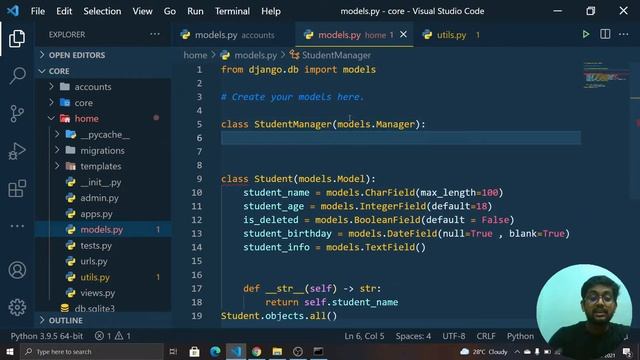Open Microsoft Edge from taskbar
This screenshot has height=360, width=640.
pyautogui.click(x=215, y=351)
